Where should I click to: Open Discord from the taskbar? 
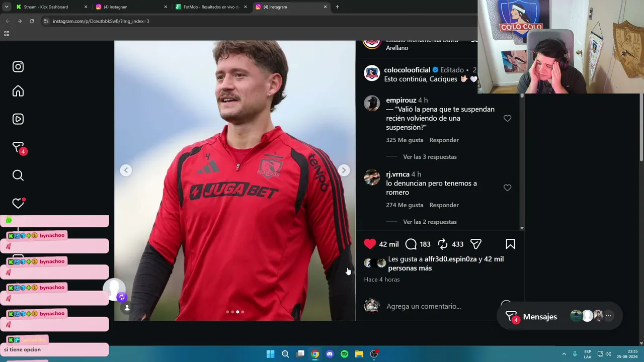coord(330,354)
